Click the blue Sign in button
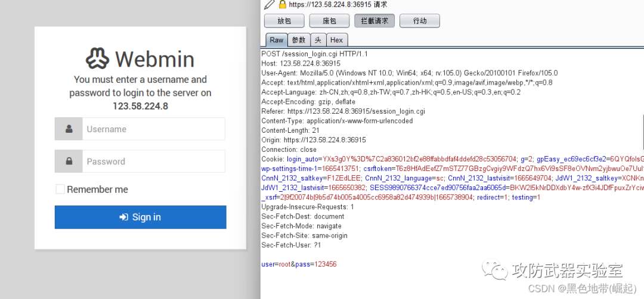The height and width of the screenshot is (299, 644). pos(141,217)
